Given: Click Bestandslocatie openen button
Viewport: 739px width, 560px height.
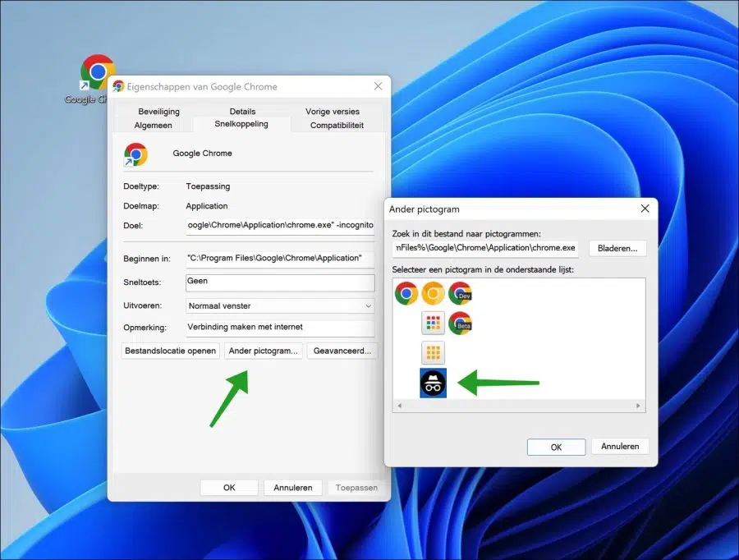Looking at the screenshot, I should coord(170,351).
